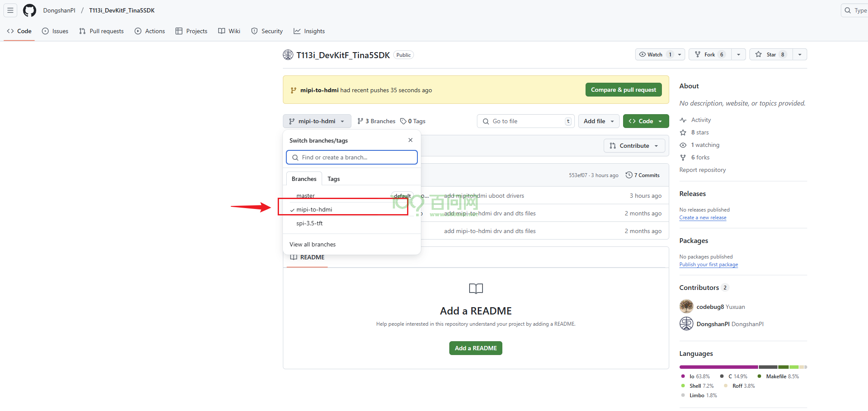Expand the Contribute dropdown
The image size is (868, 411).
click(634, 146)
